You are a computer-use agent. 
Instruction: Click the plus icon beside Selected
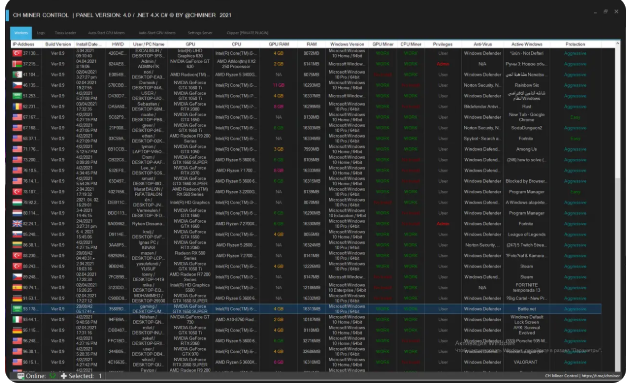tap(64, 376)
